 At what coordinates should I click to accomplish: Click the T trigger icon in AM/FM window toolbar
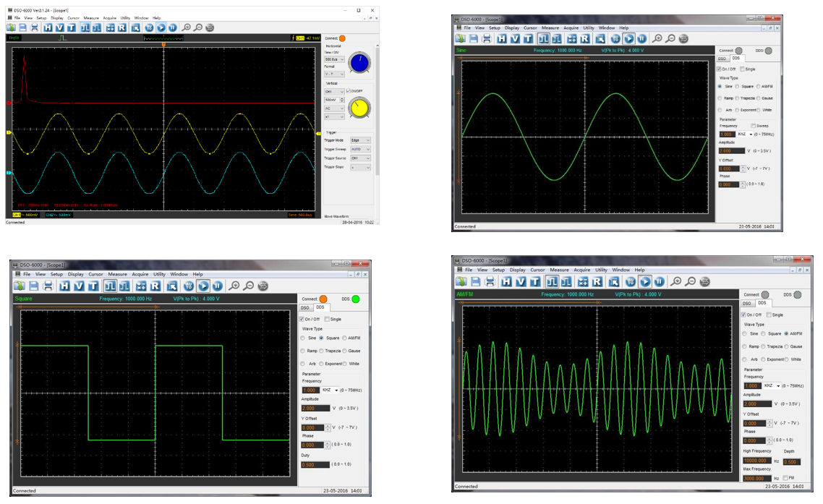(x=535, y=281)
